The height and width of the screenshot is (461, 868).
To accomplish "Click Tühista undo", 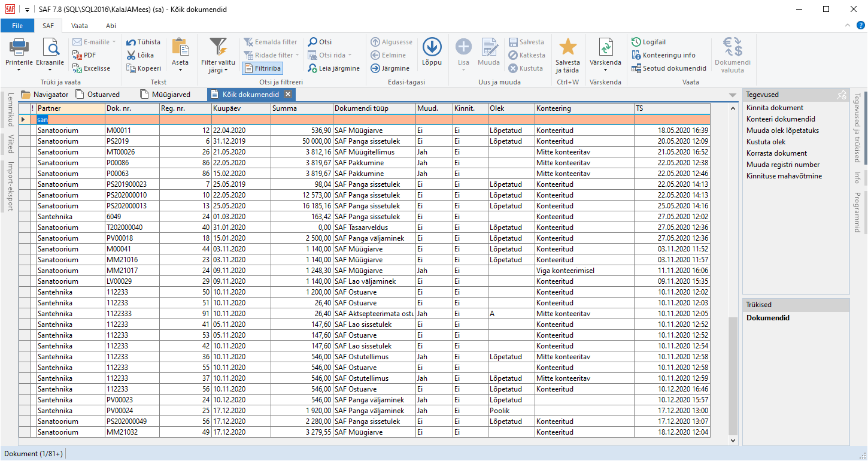I will coord(143,42).
